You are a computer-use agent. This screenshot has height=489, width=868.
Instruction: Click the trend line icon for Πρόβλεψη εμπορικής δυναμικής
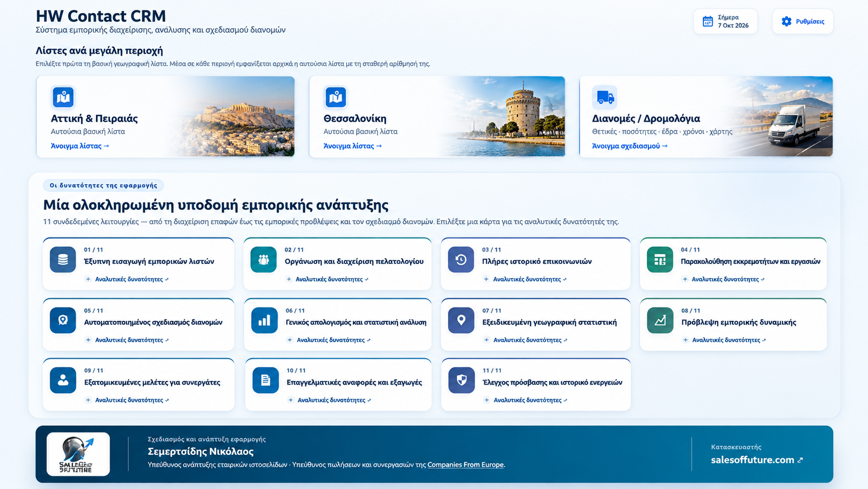click(x=660, y=320)
